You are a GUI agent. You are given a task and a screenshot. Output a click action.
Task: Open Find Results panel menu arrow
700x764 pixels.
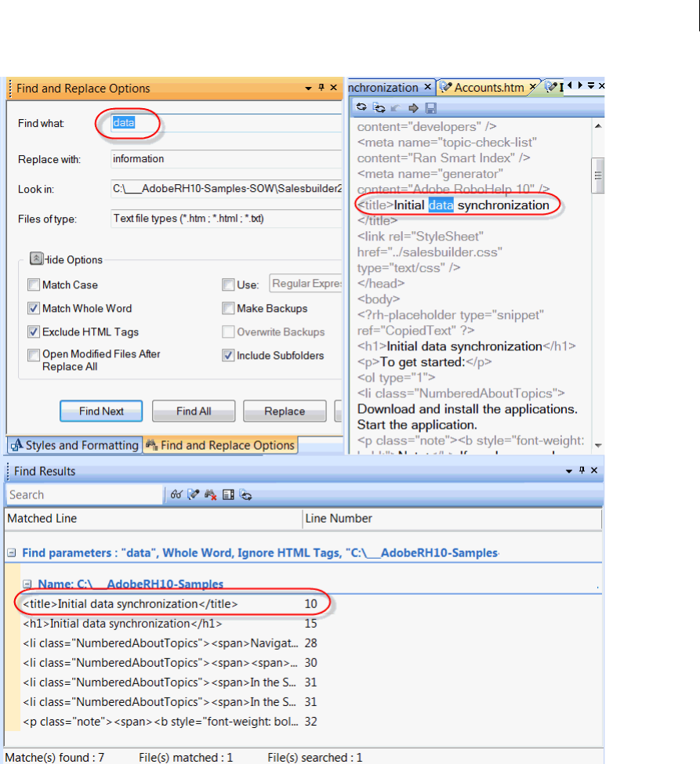568,471
